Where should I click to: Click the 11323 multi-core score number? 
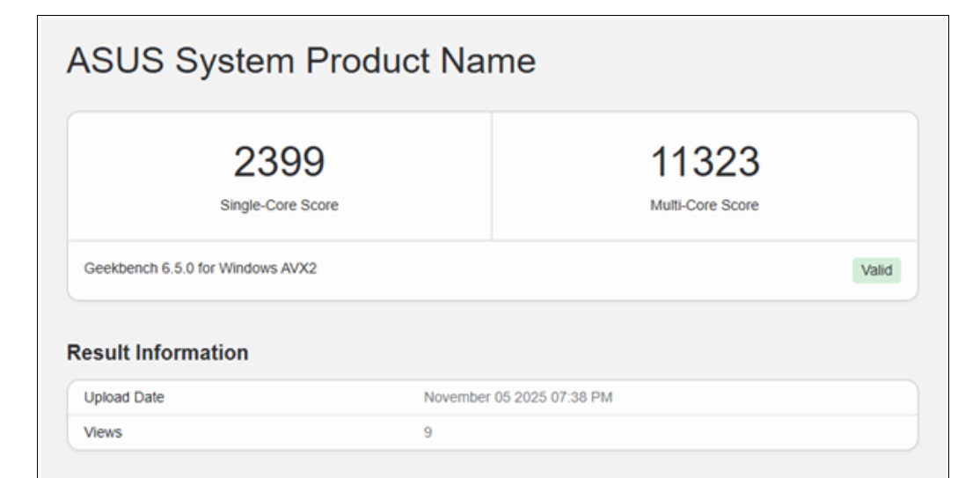point(704,162)
